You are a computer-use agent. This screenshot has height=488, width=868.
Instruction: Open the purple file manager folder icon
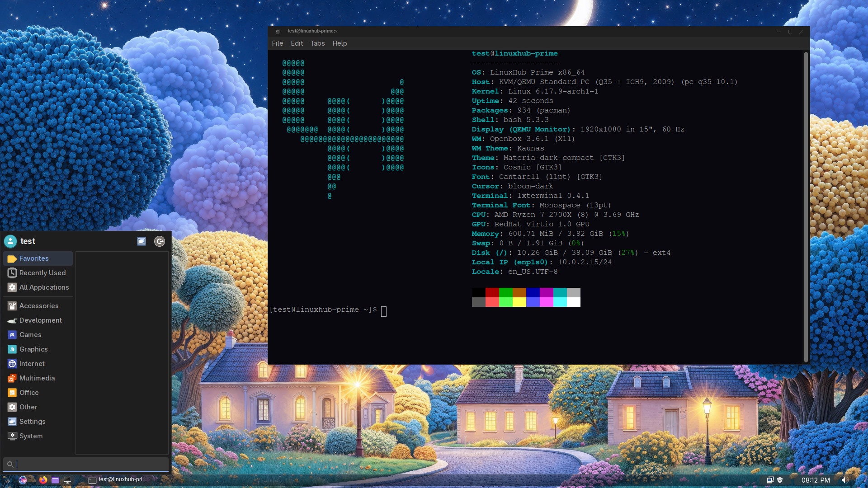[x=55, y=480]
